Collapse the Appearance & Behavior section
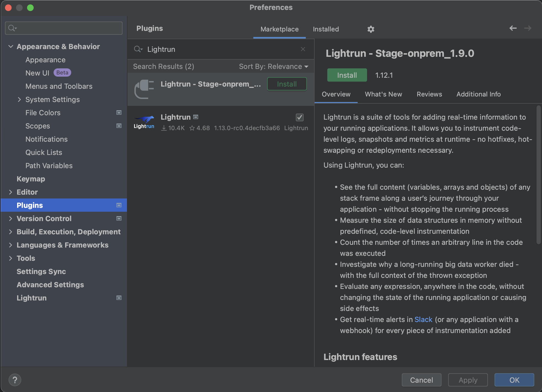542x392 pixels. 11,46
